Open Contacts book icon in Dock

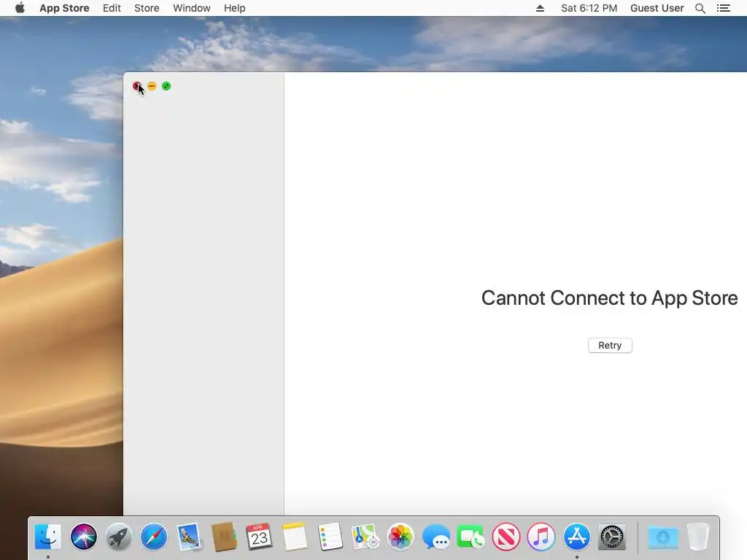click(224, 537)
